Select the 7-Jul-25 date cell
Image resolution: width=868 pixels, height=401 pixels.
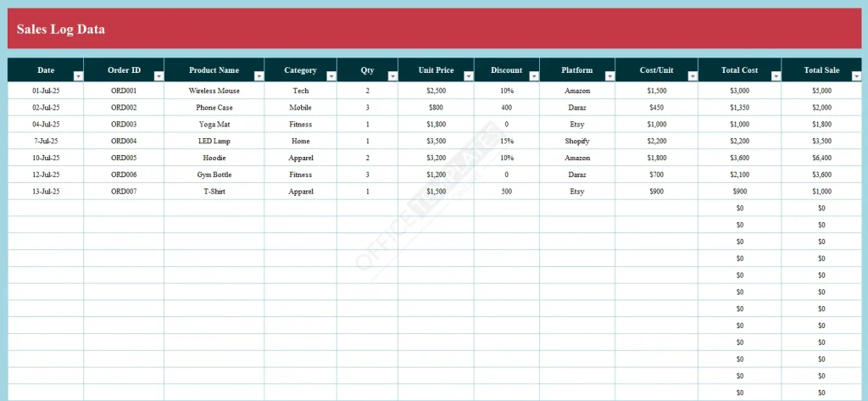[x=46, y=141]
